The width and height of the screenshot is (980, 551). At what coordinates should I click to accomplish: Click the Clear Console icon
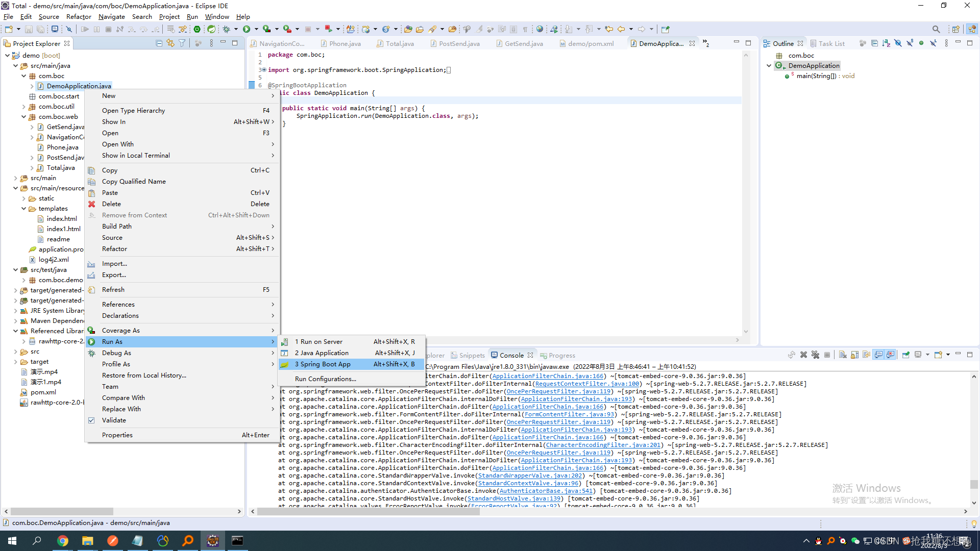pyautogui.click(x=843, y=355)
